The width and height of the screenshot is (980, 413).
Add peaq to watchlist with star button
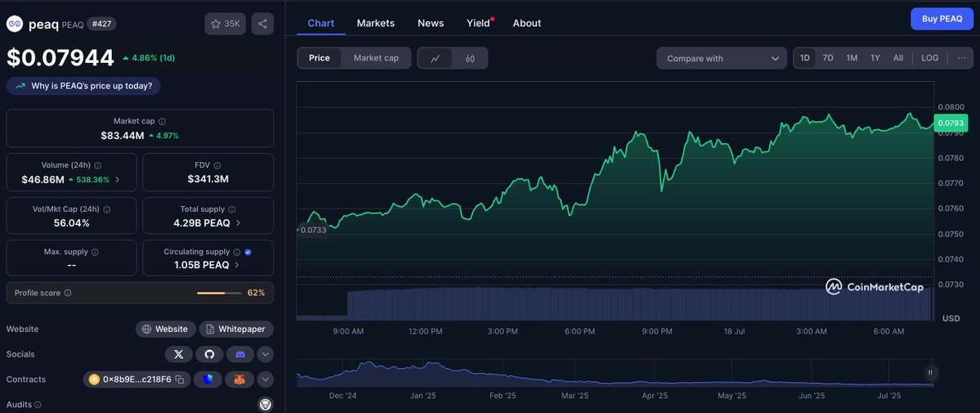tap(225, 24)
